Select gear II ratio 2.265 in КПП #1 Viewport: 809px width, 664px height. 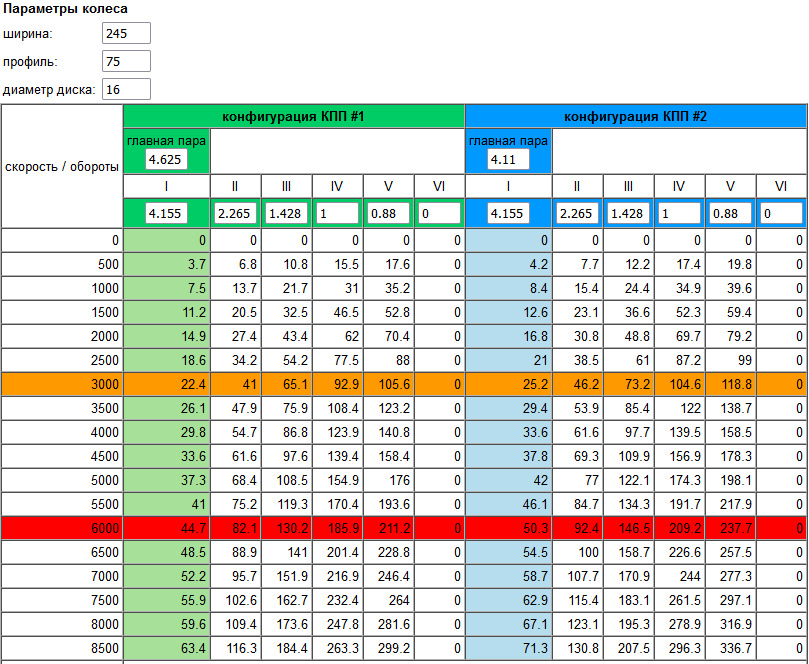[235, 213]
